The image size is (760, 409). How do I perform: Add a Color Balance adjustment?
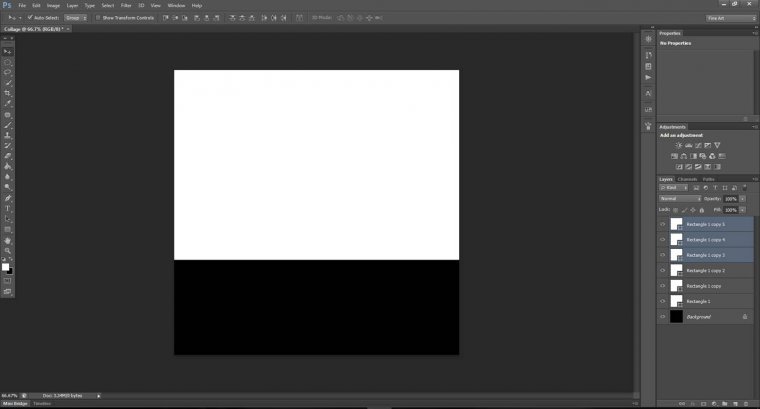click(x=683, y=156)
